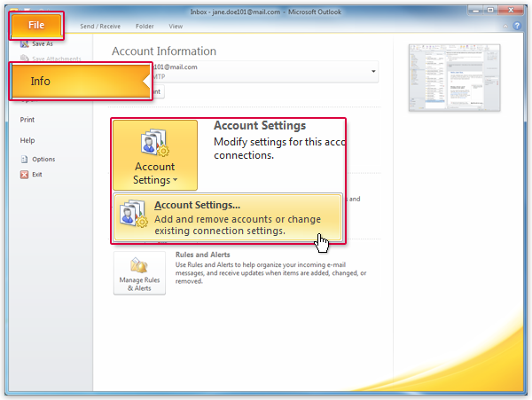Expand the email account selector dropdown

click(373, 71)
